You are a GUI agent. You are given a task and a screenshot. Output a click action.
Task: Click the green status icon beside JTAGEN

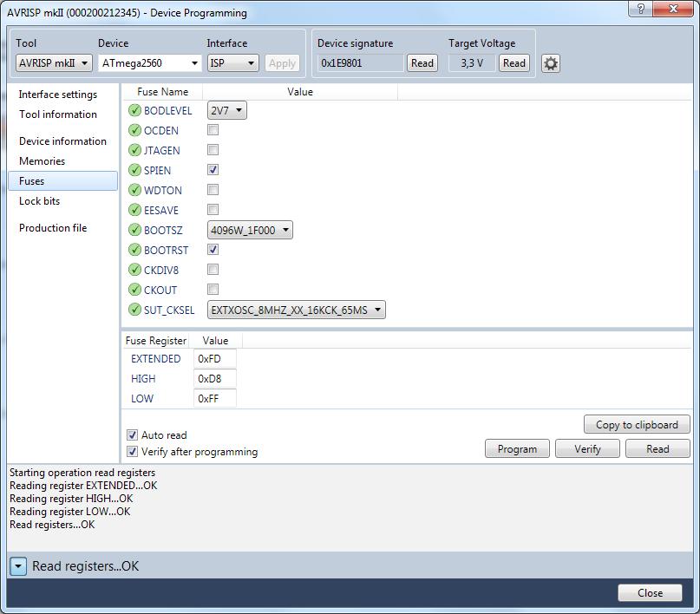(134, 150)
